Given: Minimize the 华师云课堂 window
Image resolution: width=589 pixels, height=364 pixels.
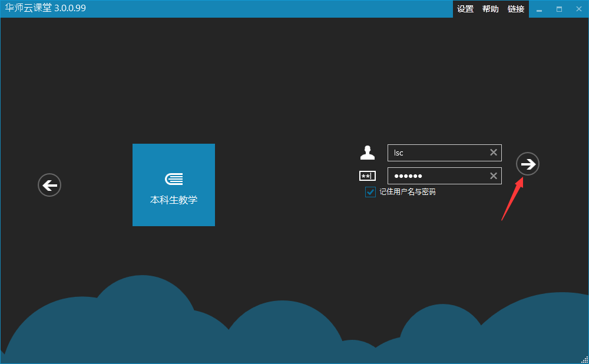Looking at the screenshot, I should coord(539,9).
